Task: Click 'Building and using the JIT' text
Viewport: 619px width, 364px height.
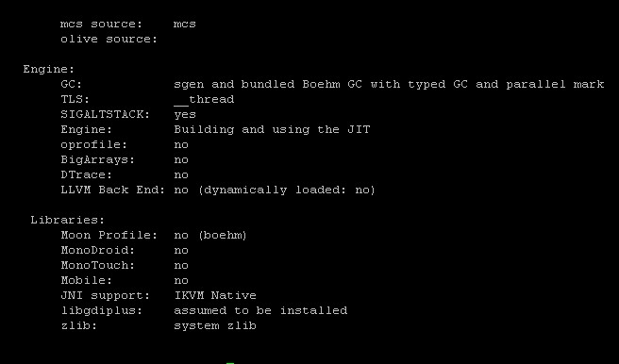Action: [x=272, y=130]
